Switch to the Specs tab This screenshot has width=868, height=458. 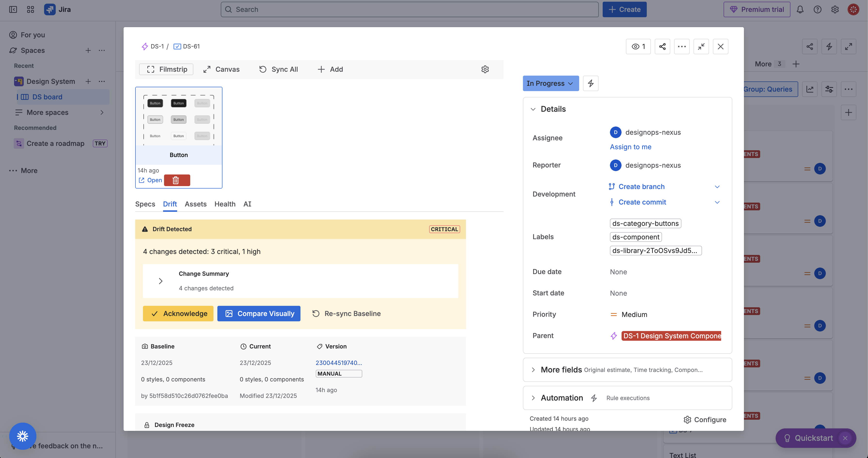(145, 204)
